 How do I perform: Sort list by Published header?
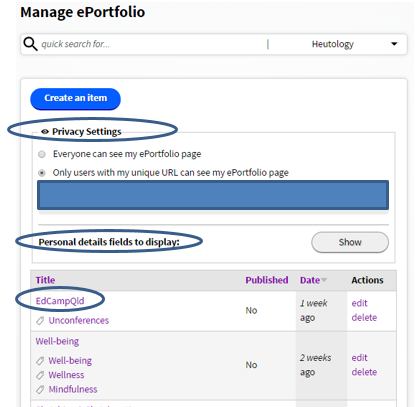[x=267, y=280]
